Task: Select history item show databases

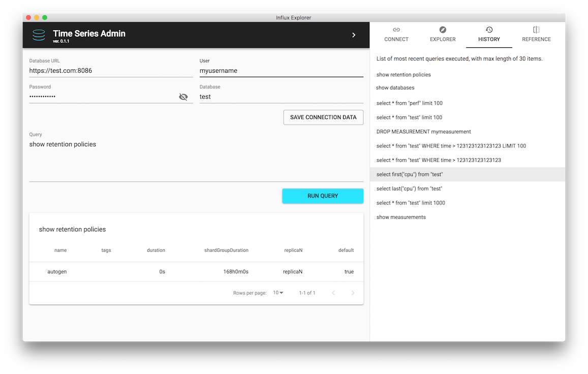Action: [467, 88]
